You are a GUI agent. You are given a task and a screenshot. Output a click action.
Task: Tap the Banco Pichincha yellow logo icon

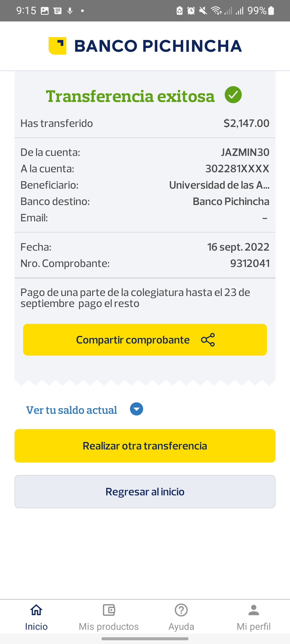click(x=57, y=46)
